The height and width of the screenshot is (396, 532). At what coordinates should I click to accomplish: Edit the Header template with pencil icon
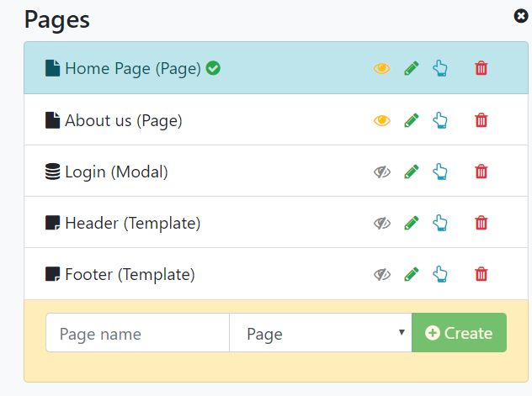pos(411,223)
